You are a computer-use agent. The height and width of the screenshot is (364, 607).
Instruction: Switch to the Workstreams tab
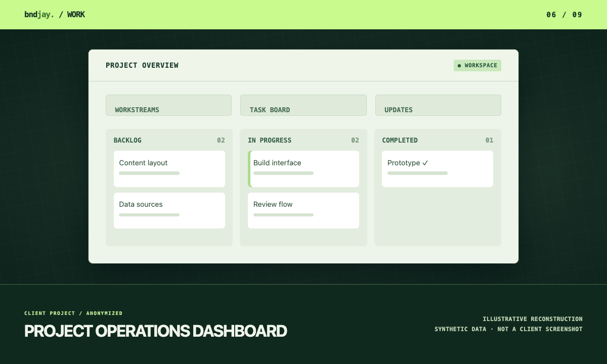(168, 105)
